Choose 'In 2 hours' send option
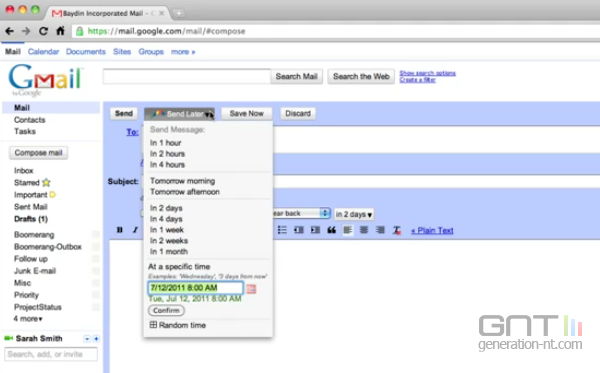Image resolution: width=600 pixels, height=373 pixels. (x=167, y=154)
